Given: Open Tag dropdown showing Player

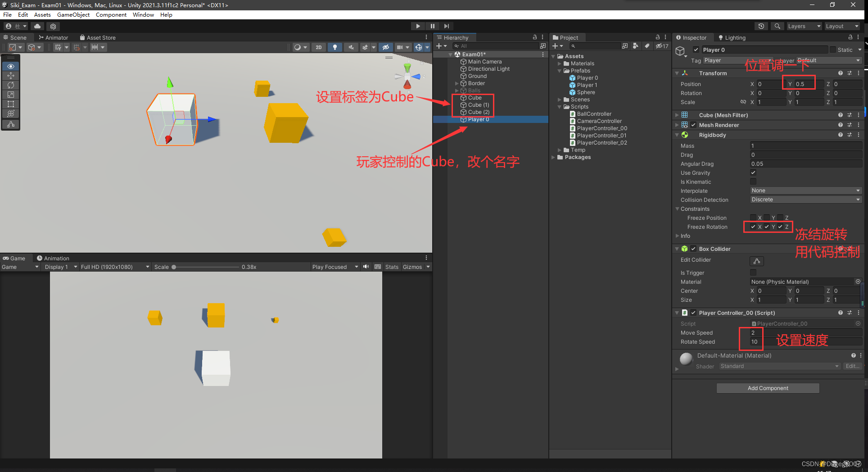Looking at the screenshot, I should tap(738, 60).
